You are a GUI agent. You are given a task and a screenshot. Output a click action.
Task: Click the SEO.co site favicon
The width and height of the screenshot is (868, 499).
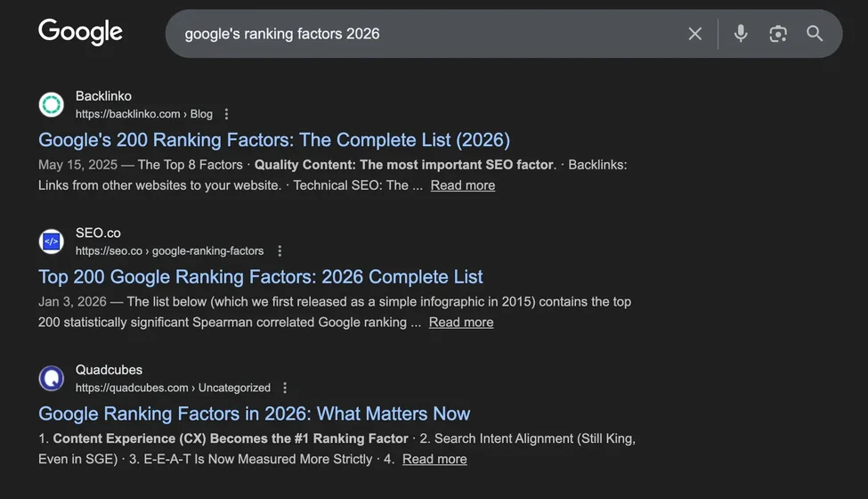click(52, 241)
